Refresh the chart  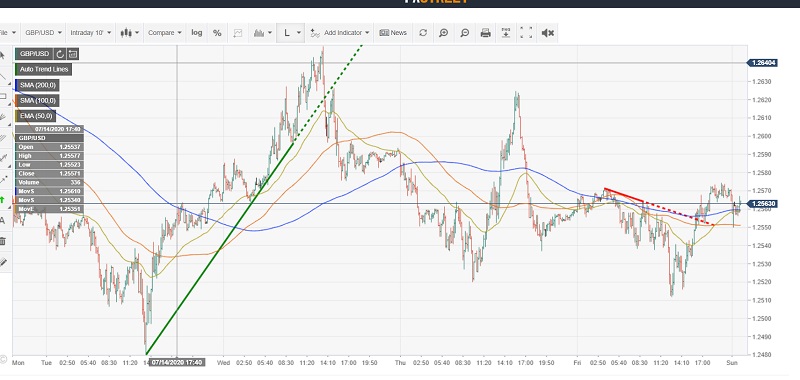tap(423, 33)
